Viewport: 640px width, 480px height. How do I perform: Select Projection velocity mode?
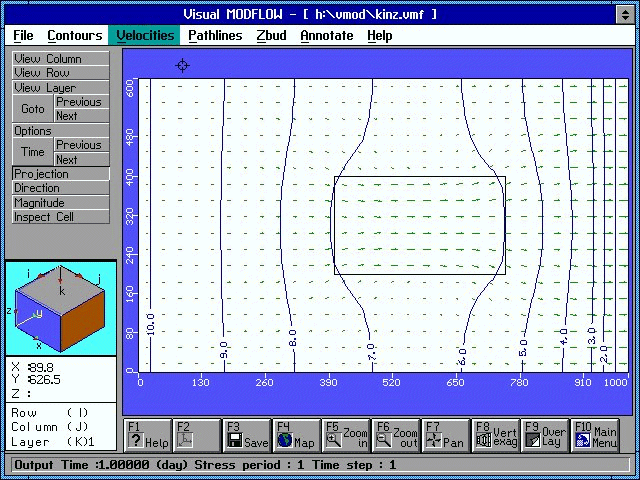tap(61, 173)
